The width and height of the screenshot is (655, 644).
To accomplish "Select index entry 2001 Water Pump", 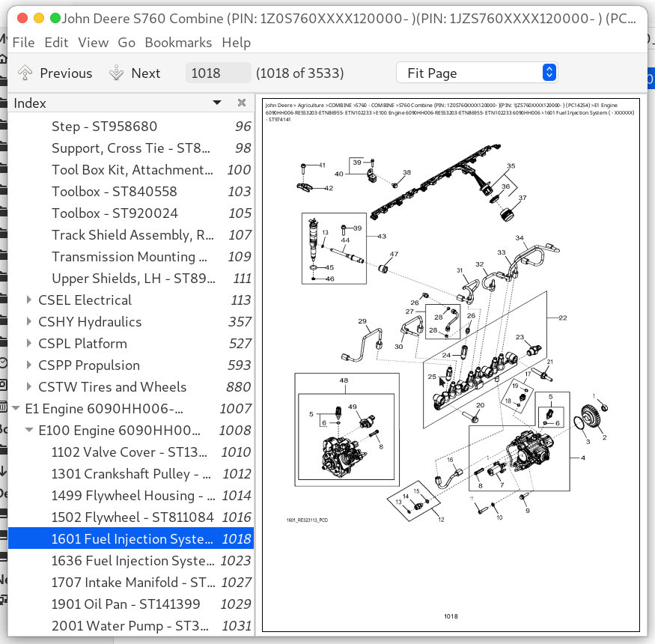I will [131, 626].
